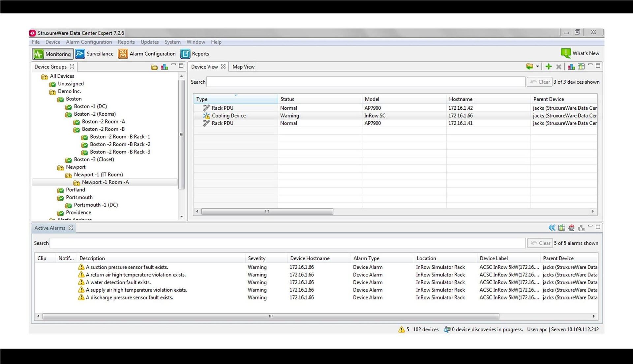Open the What's New green notification icon

coord(566,53)
